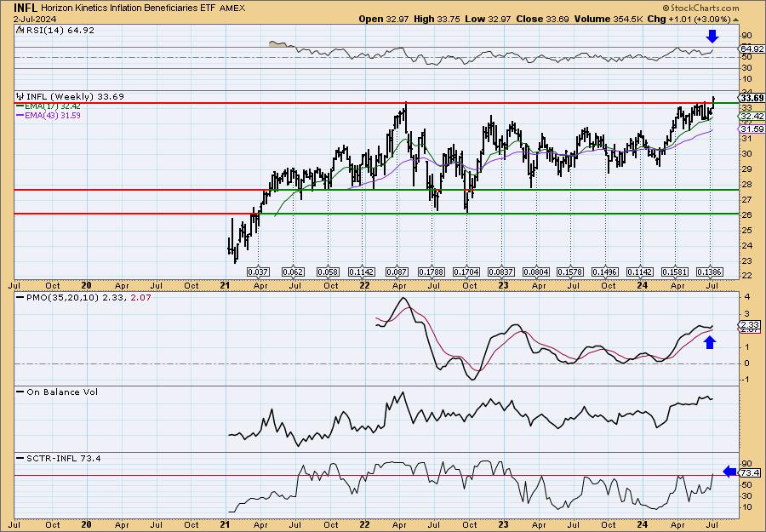The width and height of the screenshot is (766, 532).
Task: Click the 0.1788 dividend value label
Action: (432, 272)
